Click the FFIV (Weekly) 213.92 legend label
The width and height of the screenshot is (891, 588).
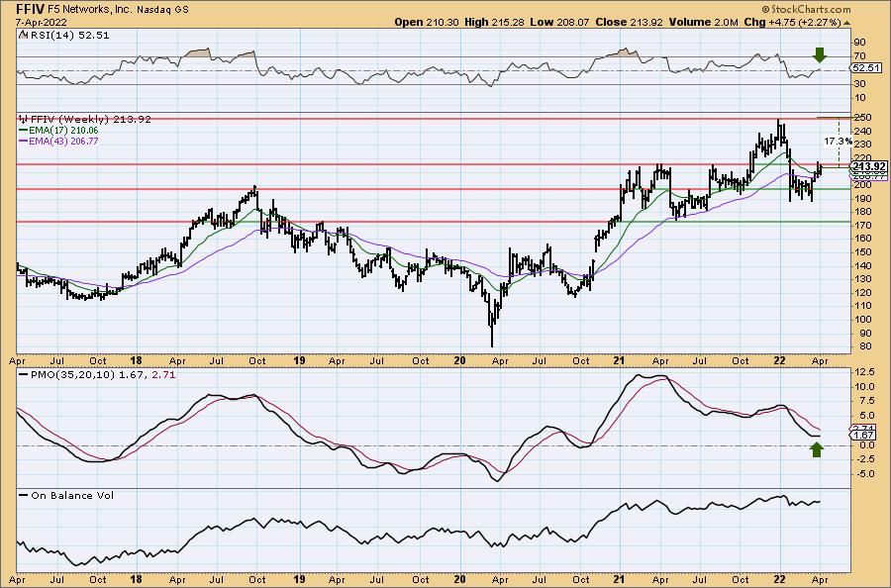pyautogui.click(x=91, y=120)
